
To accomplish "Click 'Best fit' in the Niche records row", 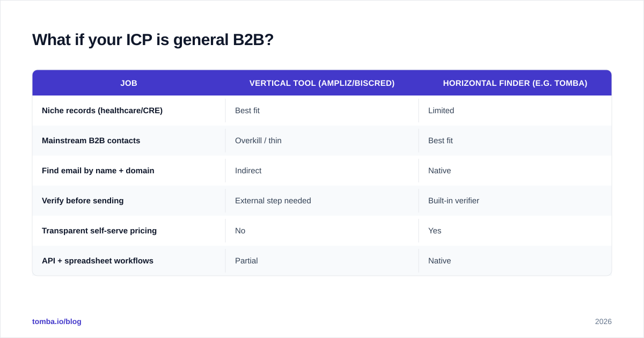I will pos(247,111).
